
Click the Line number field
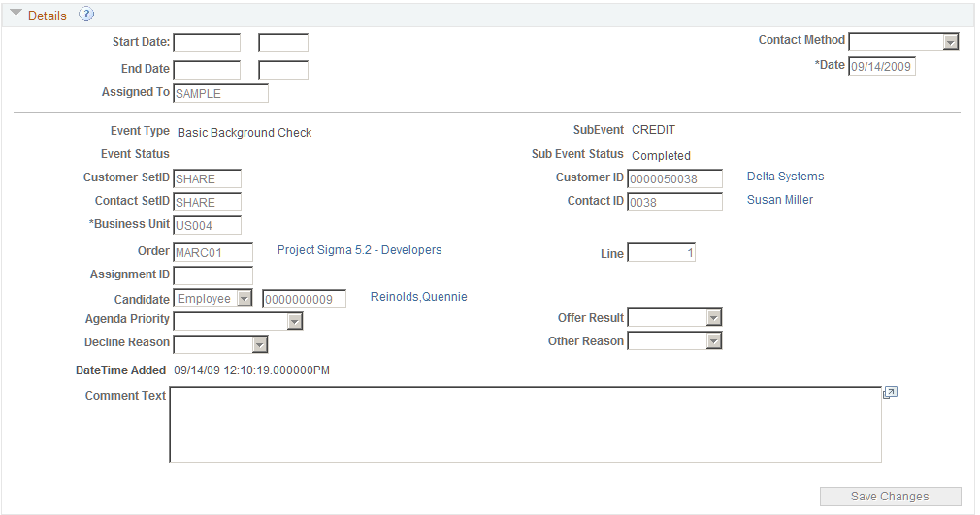click(x=661, y=252)
